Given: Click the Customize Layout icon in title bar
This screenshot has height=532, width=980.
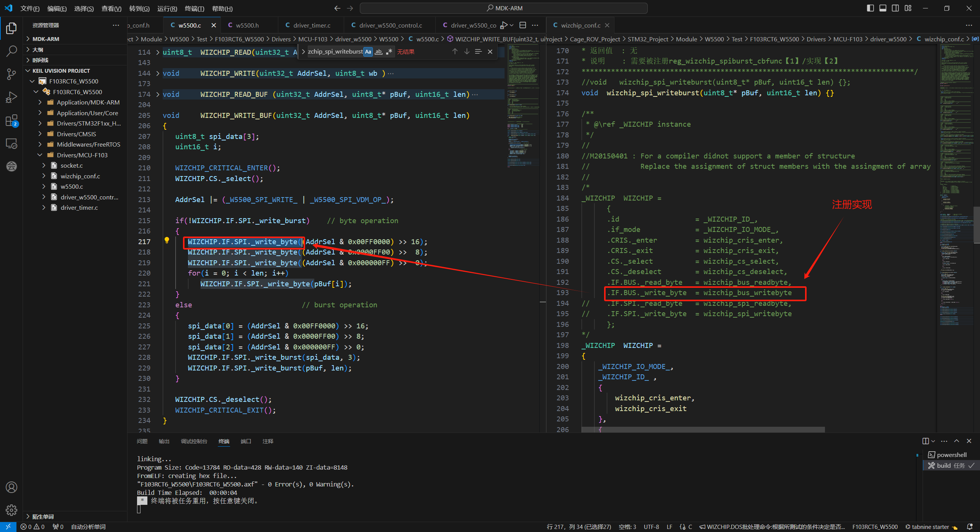Looking at the screenshot, I should click(908, 8).
